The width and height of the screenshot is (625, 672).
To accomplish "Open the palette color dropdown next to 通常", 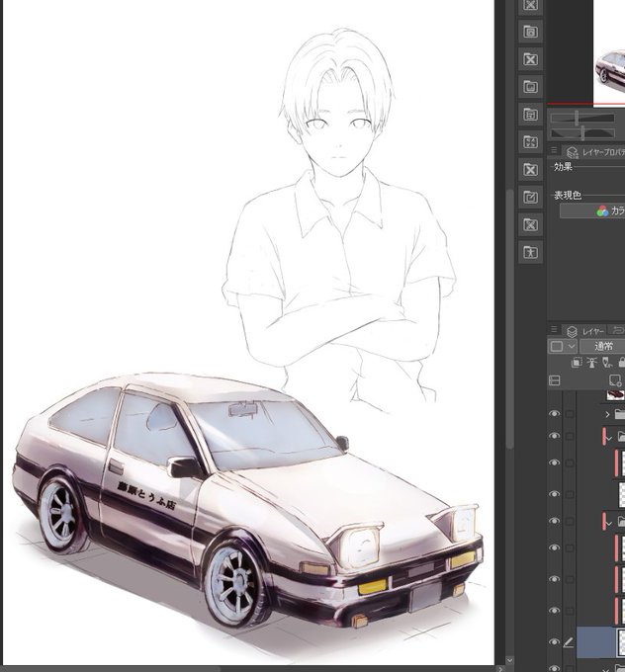I will click(563, 346).
